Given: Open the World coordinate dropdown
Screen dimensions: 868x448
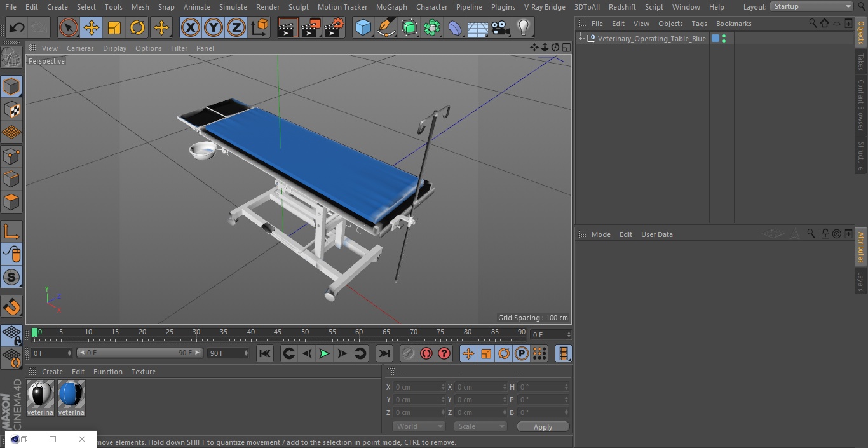Looking at the screenshot, I should pyautogui.click(x=419, y=426).
